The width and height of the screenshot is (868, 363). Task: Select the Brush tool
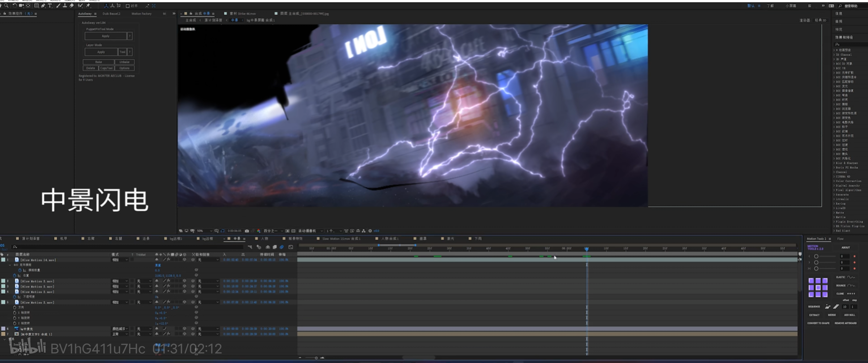pyautogui.click(x=58, y=6)
